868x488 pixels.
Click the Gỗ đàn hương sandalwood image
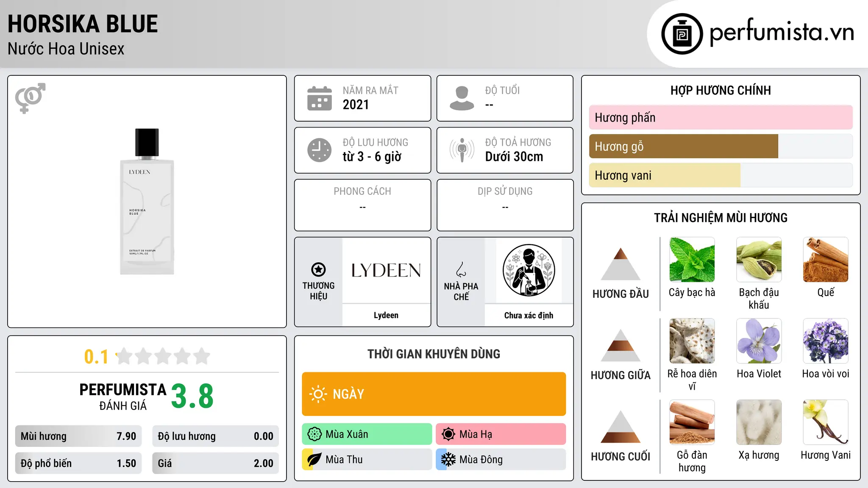click(x=692, y=422)
